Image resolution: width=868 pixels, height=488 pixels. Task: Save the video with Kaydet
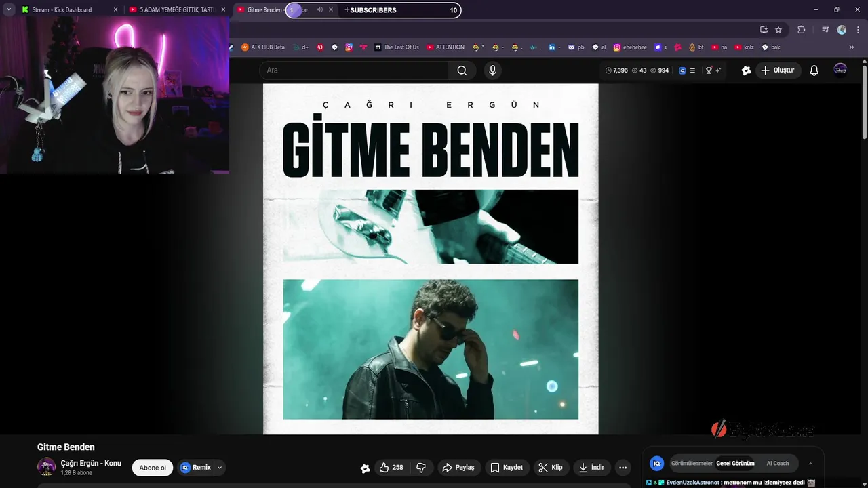[x=507, y=468]
